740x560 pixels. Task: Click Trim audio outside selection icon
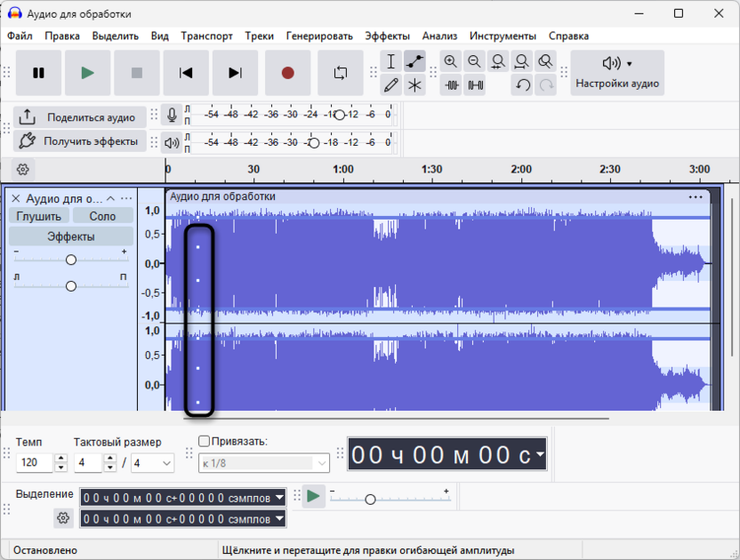point(452,85)
